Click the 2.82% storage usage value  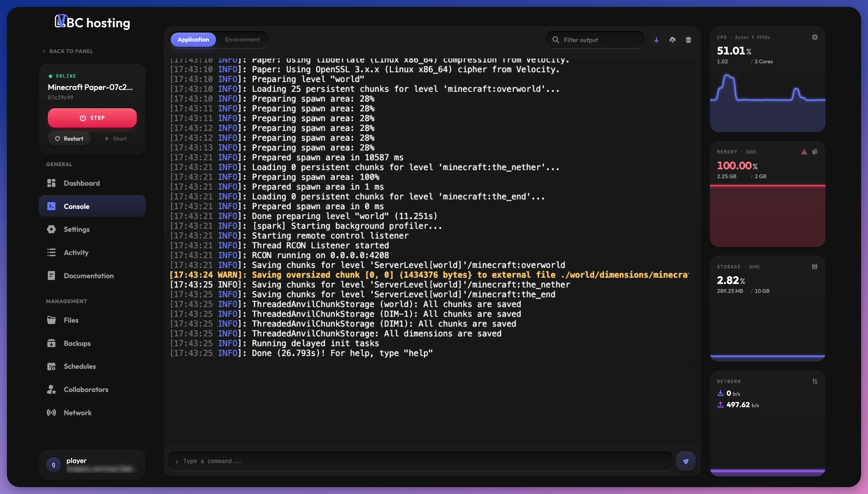coord(731,280)
